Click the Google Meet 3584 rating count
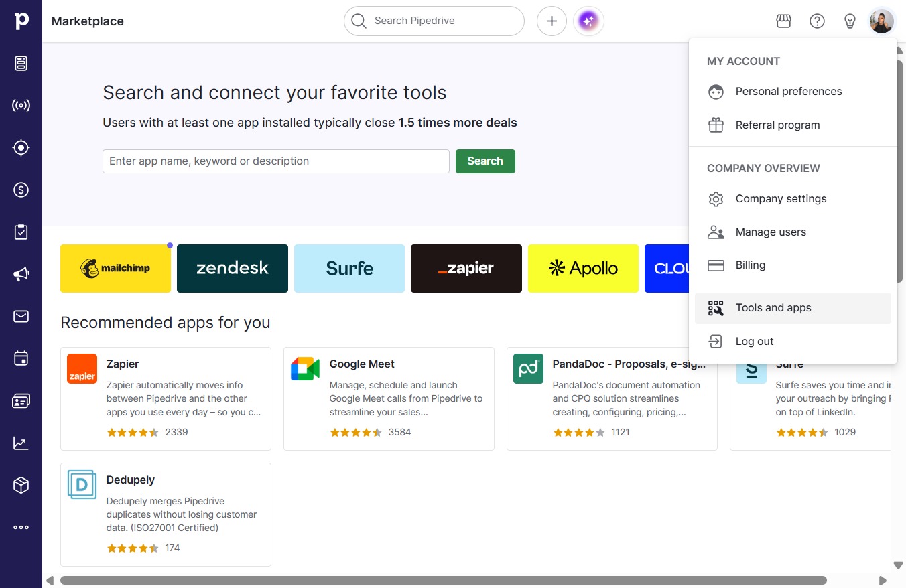 399,433
